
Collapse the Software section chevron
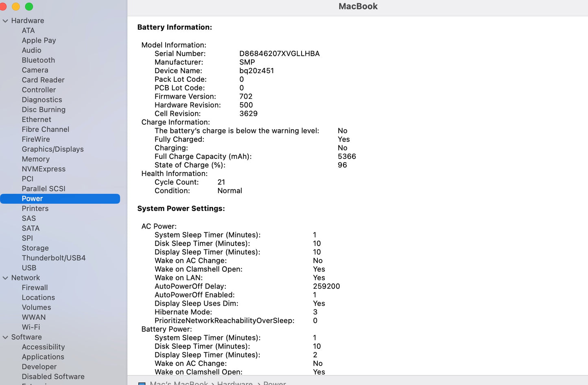pyautogui.click(x=5, y=337)
